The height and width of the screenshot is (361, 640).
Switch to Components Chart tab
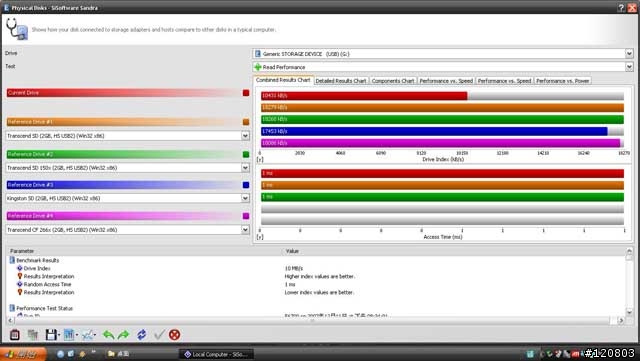(x=393, y=81)
